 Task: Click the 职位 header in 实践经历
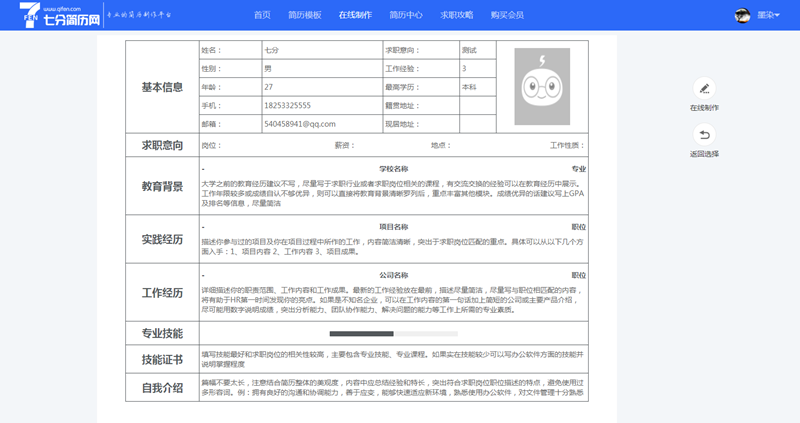(579, 227)
